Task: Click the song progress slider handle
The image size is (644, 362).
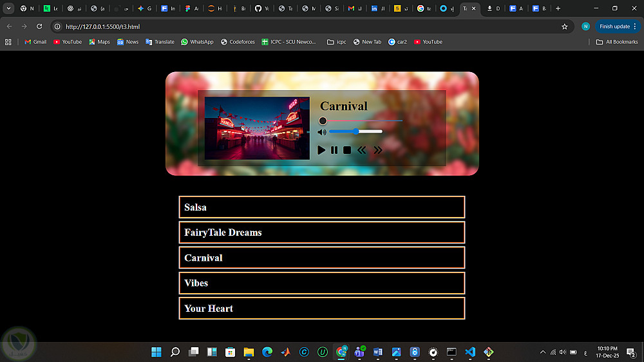Action: click(323, 121)
